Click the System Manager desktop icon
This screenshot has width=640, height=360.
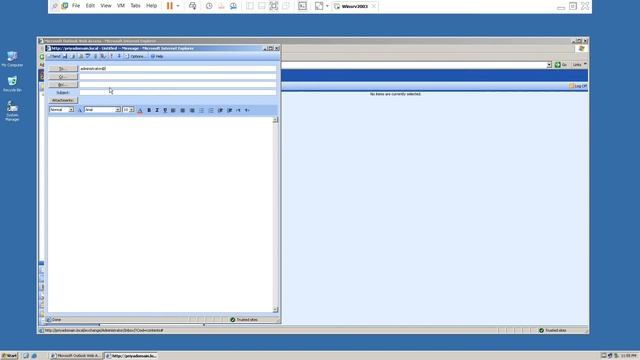(x=12, y=111)
